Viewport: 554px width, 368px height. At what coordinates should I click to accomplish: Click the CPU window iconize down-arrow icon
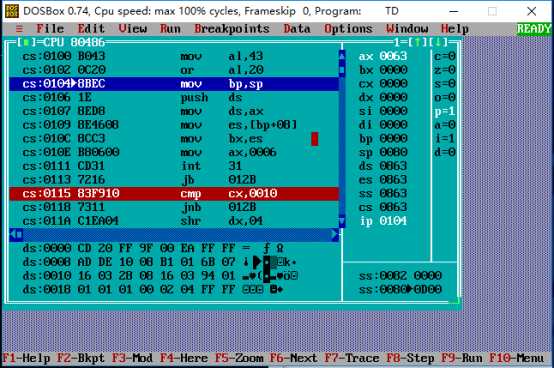pyautogui.click(x=438, y=42)
